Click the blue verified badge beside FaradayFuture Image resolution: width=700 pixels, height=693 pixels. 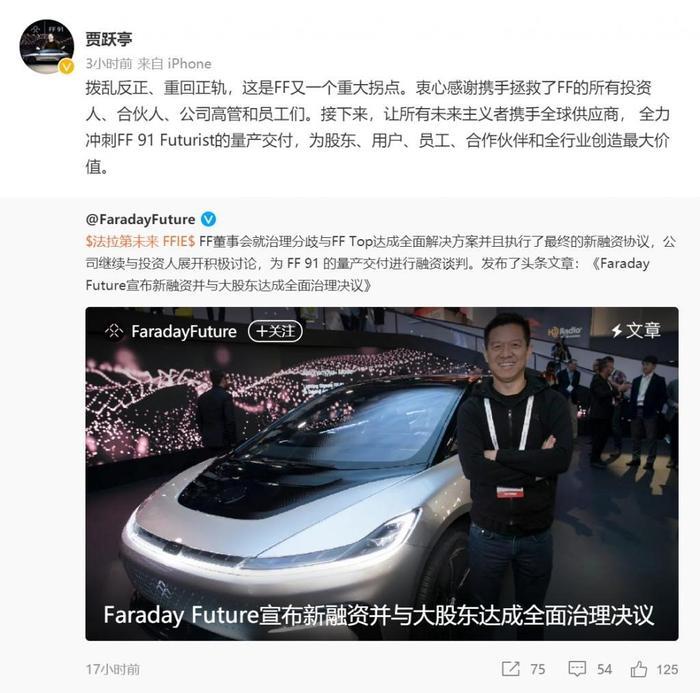[208, 219]
